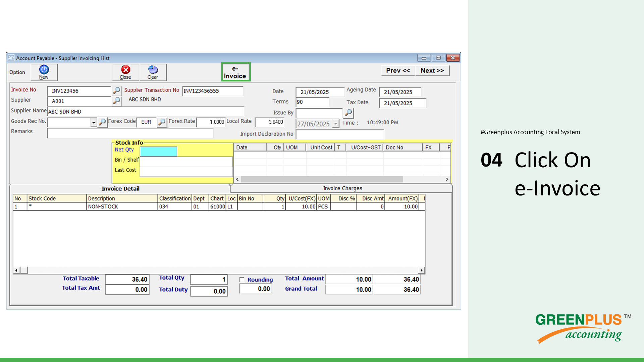
Task: Click the Supplier Transaction No field
Action: pyautogui.click(x=213, y=91)
